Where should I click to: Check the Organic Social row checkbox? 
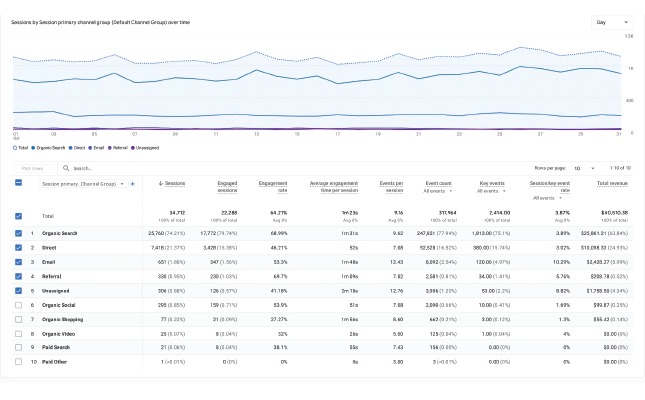coord(19,305)
